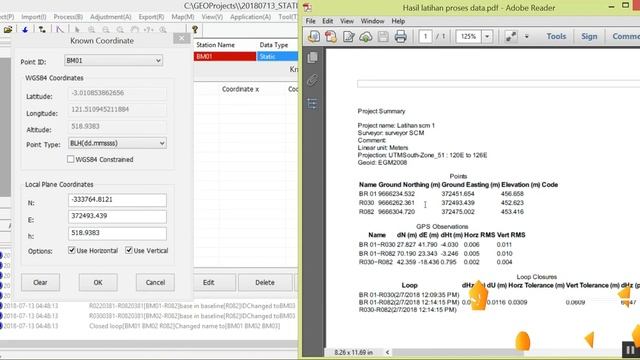
Task: Click the cloud upload icon in Adobe Reader
Action: coord(366,36)
